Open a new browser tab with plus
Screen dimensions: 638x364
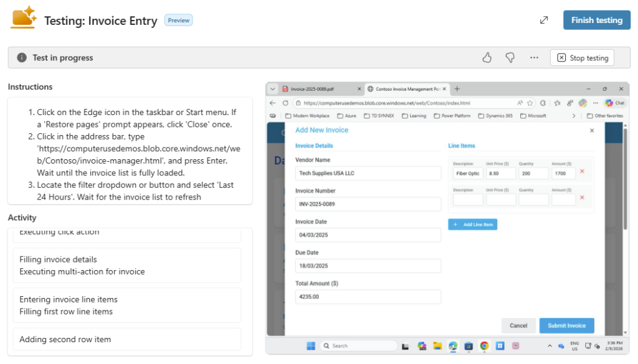point(457,89)
